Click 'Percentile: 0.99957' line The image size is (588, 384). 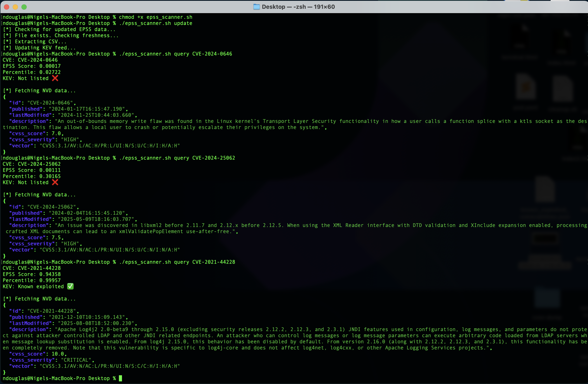coord(32,281)
